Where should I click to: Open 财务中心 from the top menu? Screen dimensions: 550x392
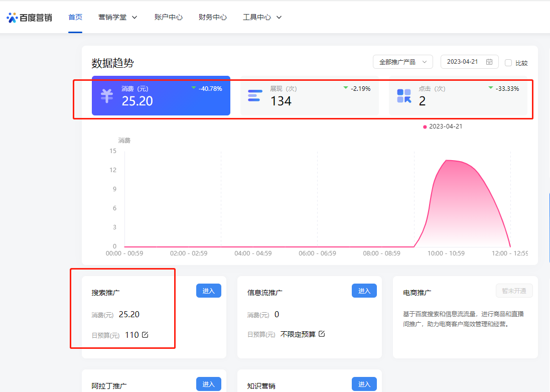click(213, 17)
